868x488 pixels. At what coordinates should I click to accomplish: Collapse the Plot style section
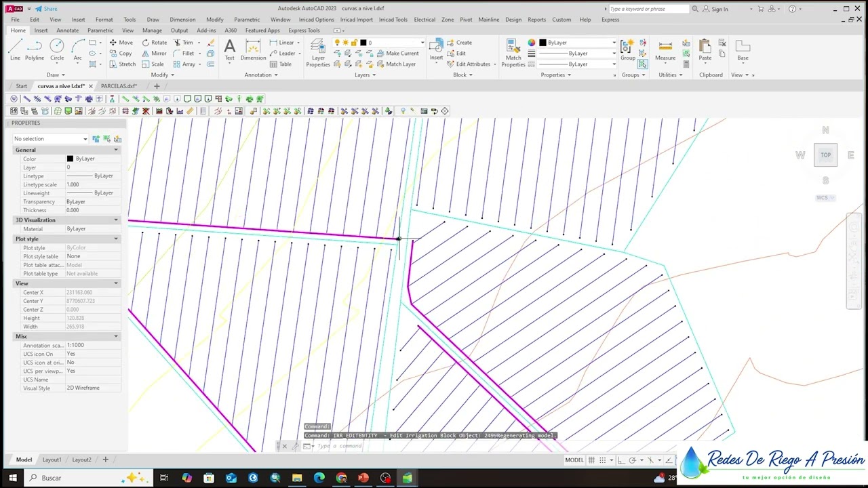click(x=116, y=239)
